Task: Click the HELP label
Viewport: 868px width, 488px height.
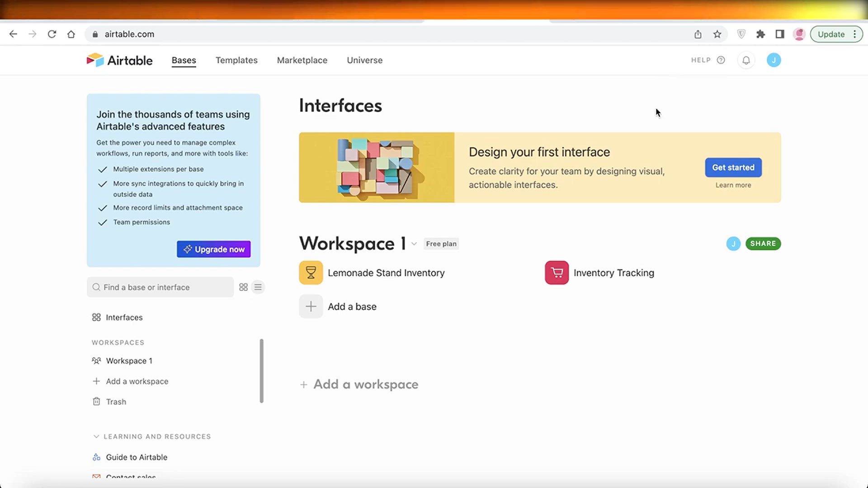Action: click(x=701, y=60)
